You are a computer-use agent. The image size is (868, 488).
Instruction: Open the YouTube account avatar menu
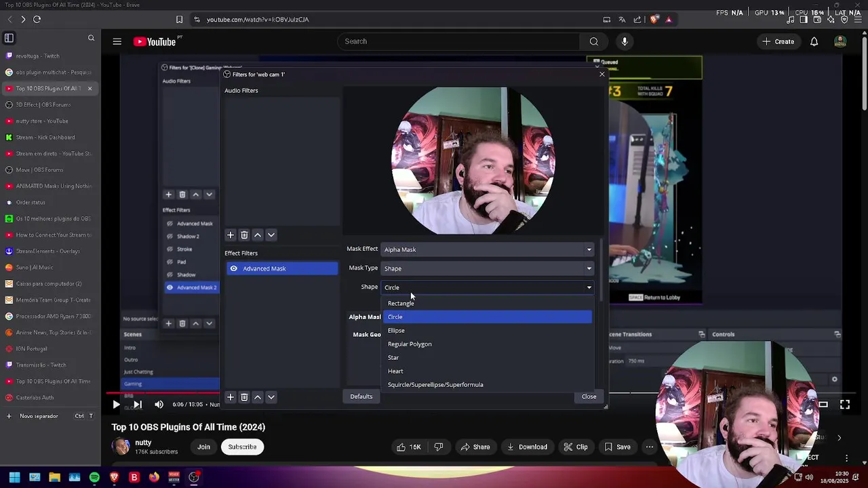coord(840,42)
